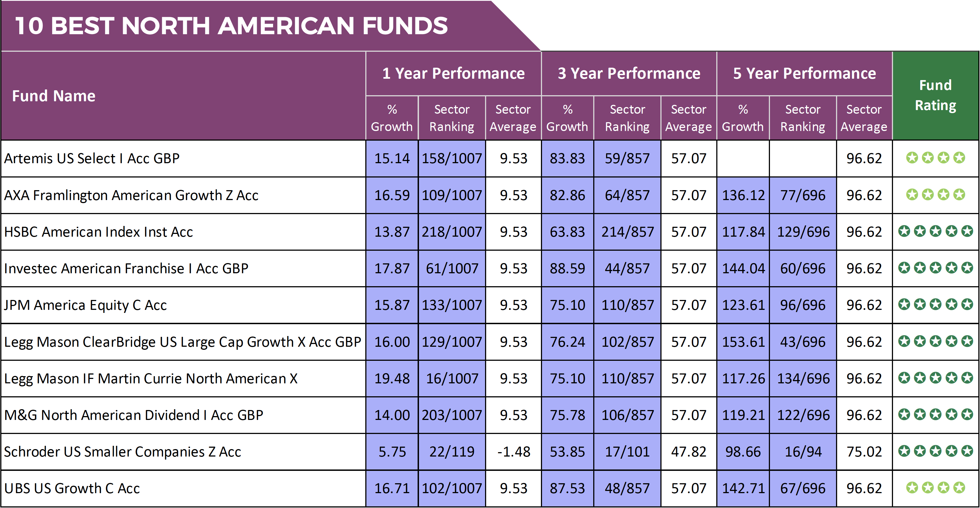This screenshot has width=980, height=508.
Task: Select the 3 Year Performance column header
Action: [x=629, y=73]
